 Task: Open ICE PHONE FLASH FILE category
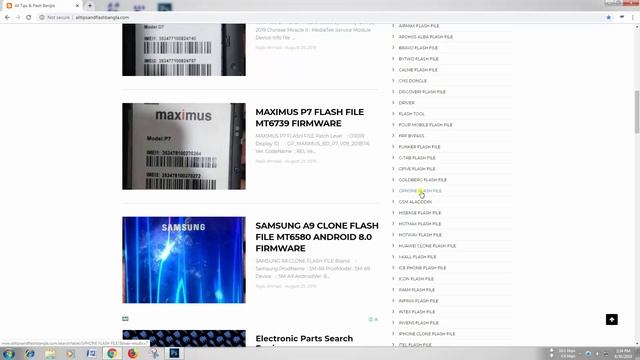(x=422, y=268)
